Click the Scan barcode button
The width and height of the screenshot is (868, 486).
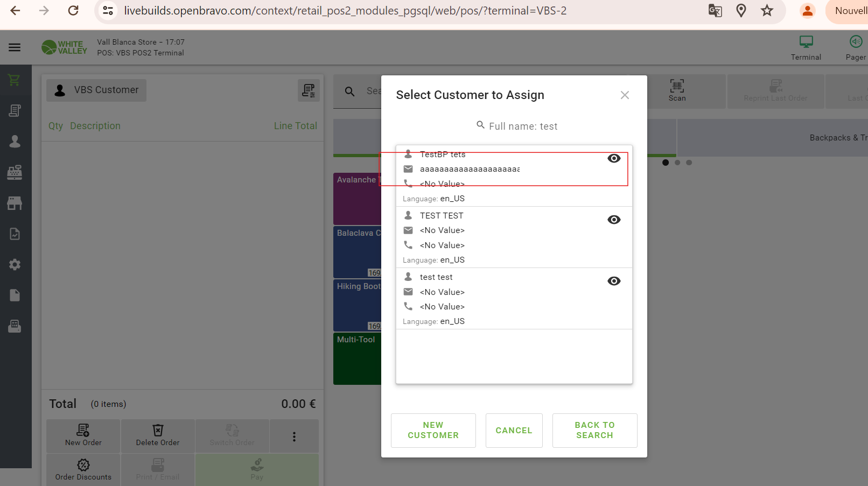click(677, 90)
